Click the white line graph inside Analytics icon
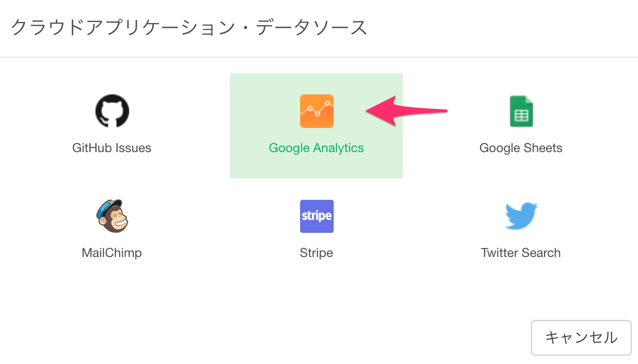Viewport: 638px width, 364px height. pos(316,109)
